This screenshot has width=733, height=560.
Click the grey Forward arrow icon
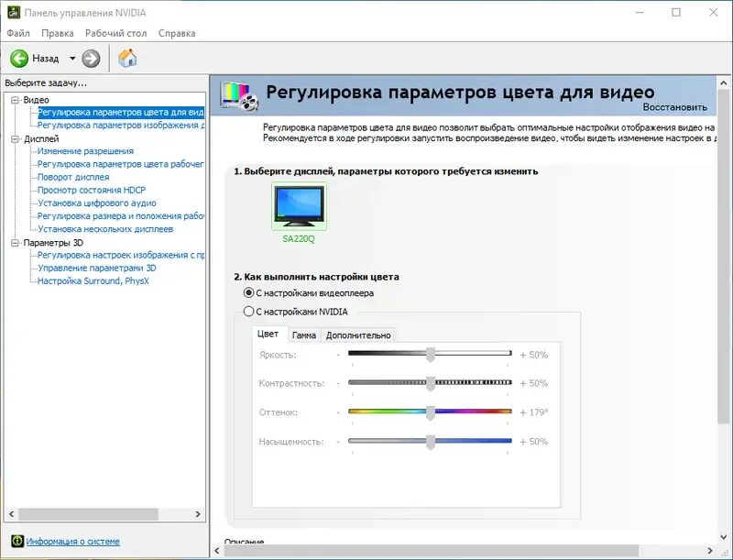[91, 59]
